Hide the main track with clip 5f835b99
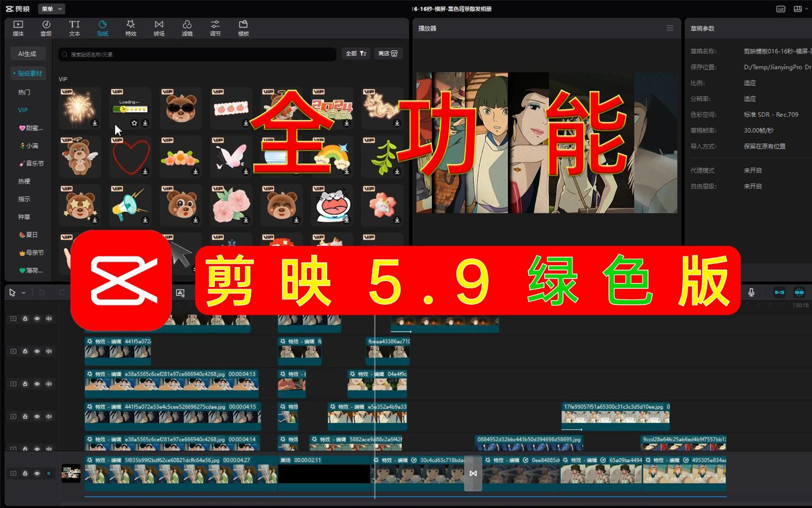 tap(37, 473)
